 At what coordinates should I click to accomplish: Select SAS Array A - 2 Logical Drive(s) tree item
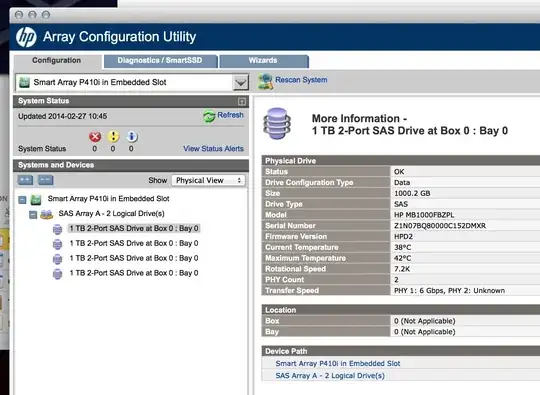(112, 214)
